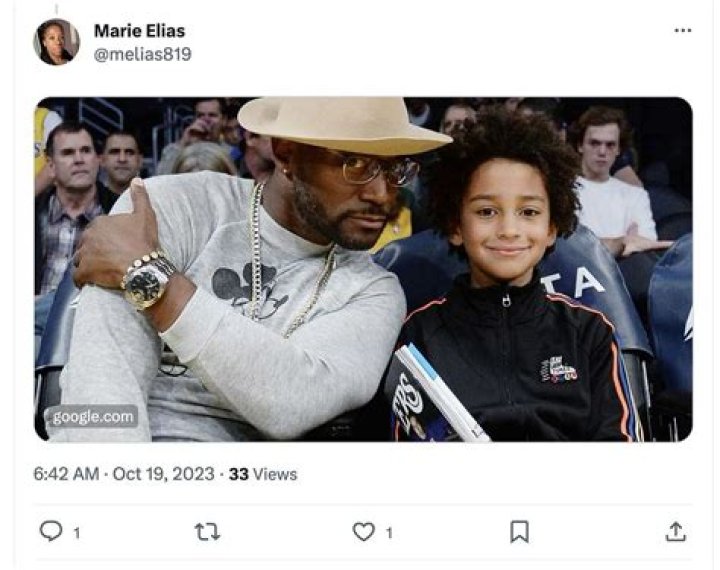Open the 33 Views count
The width and height of the screenshot is (720, 570).
[x=262, y=473]
